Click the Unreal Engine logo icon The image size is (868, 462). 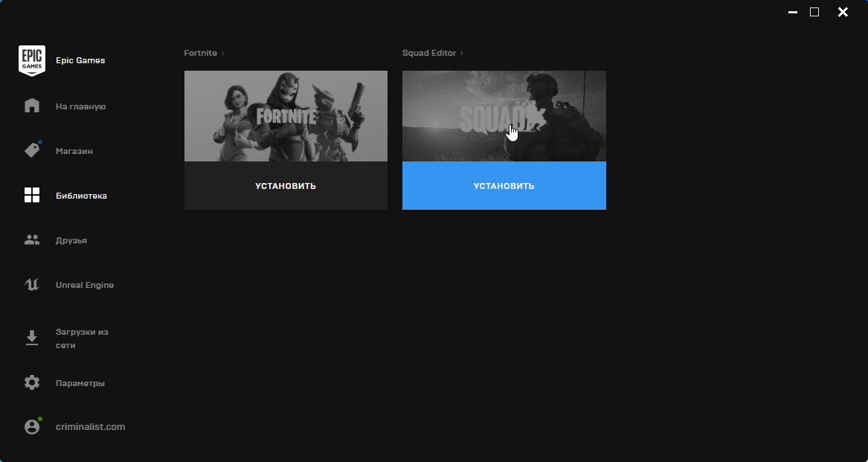(32, 285)
